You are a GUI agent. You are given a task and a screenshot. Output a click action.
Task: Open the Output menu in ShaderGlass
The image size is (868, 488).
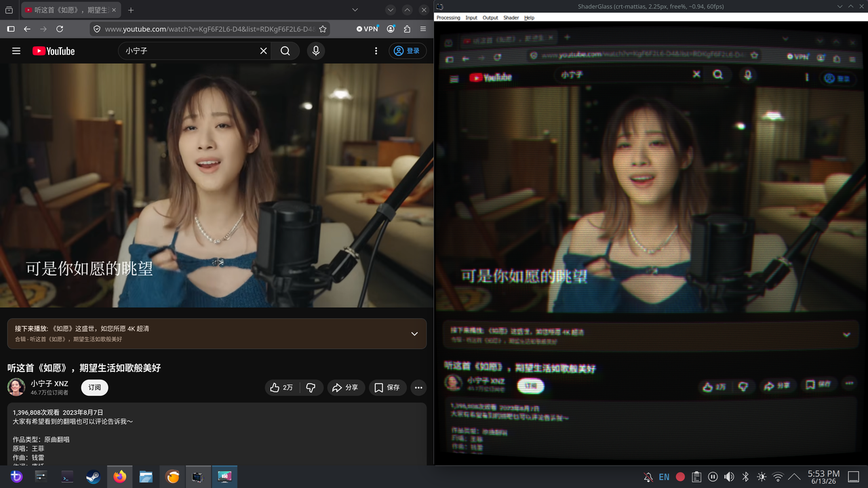[490, 18]
